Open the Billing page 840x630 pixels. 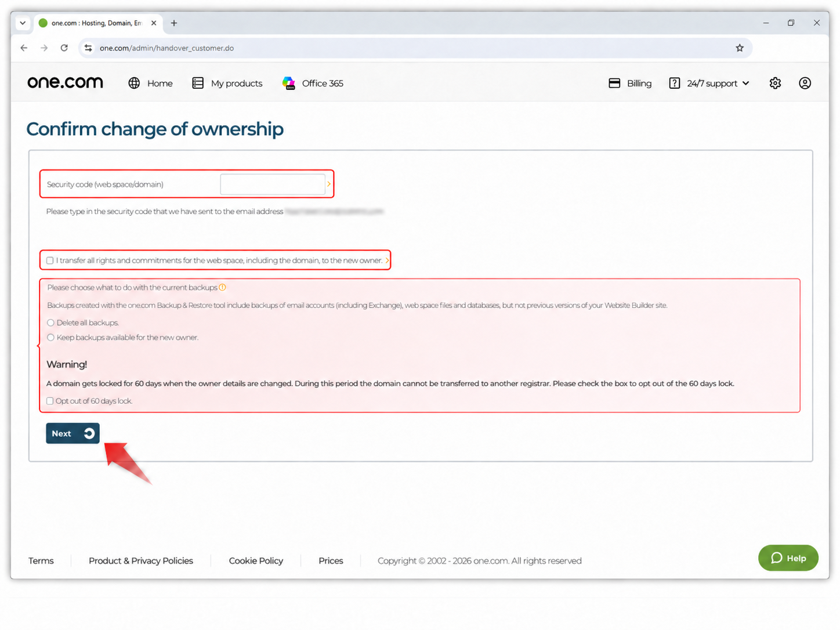pos(630,83)
